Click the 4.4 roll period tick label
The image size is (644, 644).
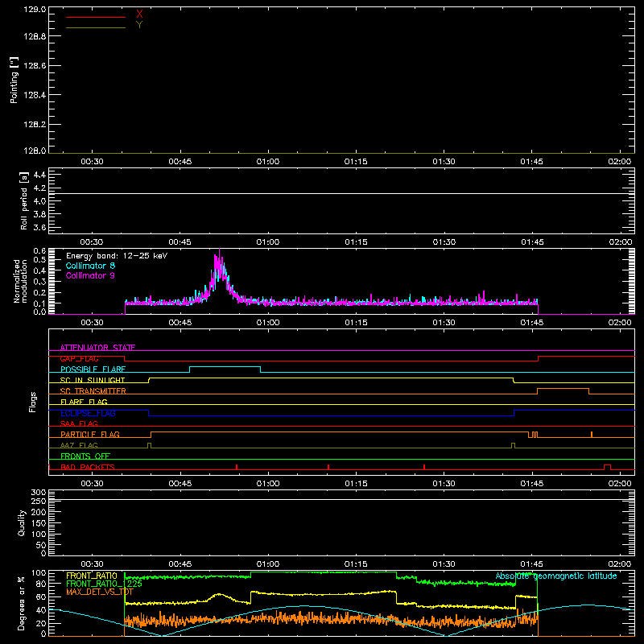tap(39, 175)
